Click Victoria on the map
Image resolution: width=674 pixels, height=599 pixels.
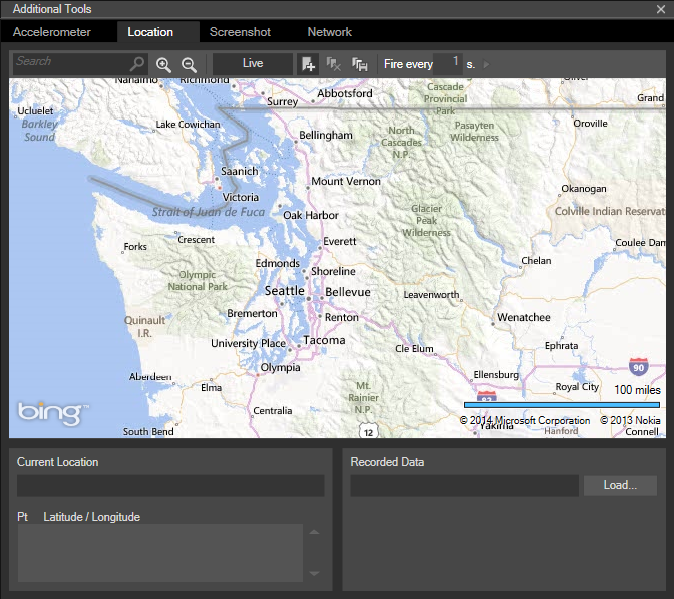pyautogui.click(x=241, y=197)
